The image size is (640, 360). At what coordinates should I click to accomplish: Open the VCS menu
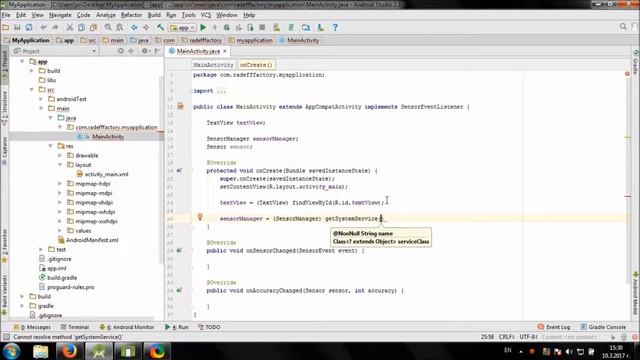[206, 15]
